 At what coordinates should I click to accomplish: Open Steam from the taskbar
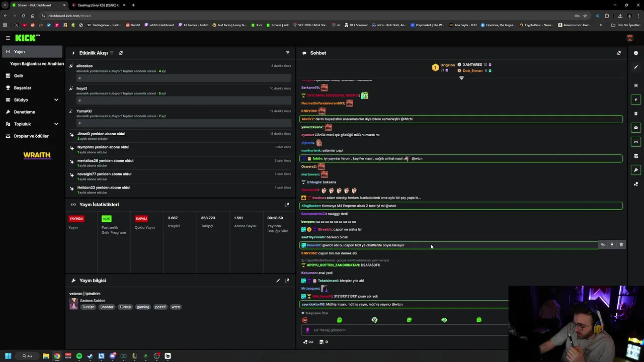tap(90, 356)
